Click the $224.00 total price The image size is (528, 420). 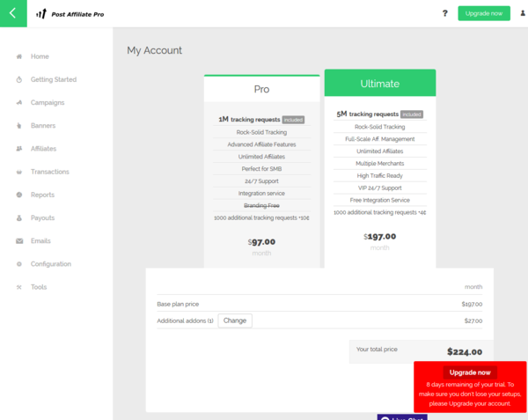[x=465, y=352]
